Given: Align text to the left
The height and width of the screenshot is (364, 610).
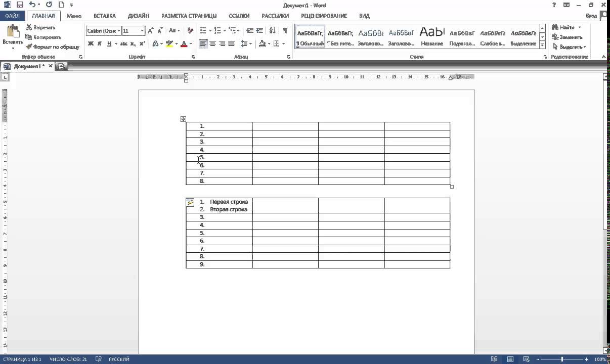Looking at the screenshot, I should (203, 43).
